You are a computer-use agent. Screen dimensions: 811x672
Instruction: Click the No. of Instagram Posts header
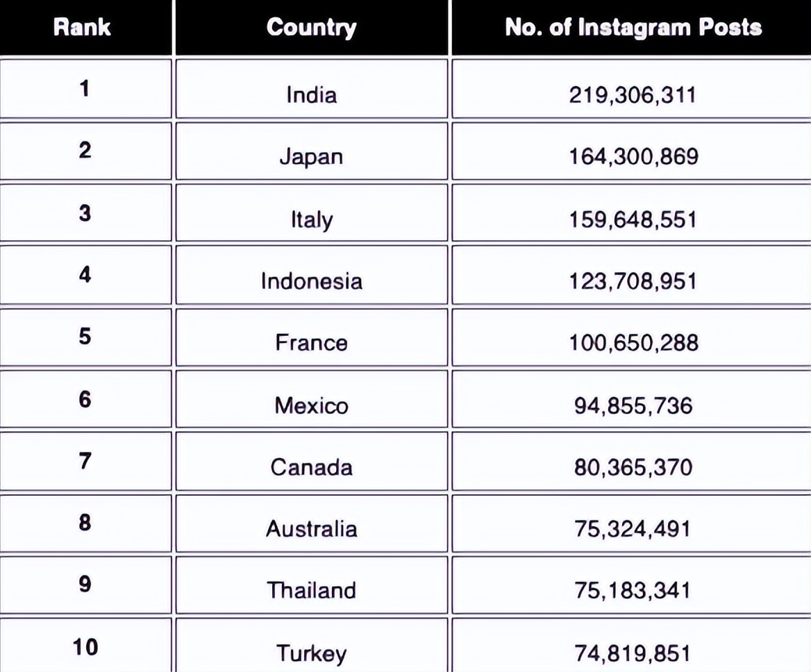pyautogui.click(x=633, y=27)
